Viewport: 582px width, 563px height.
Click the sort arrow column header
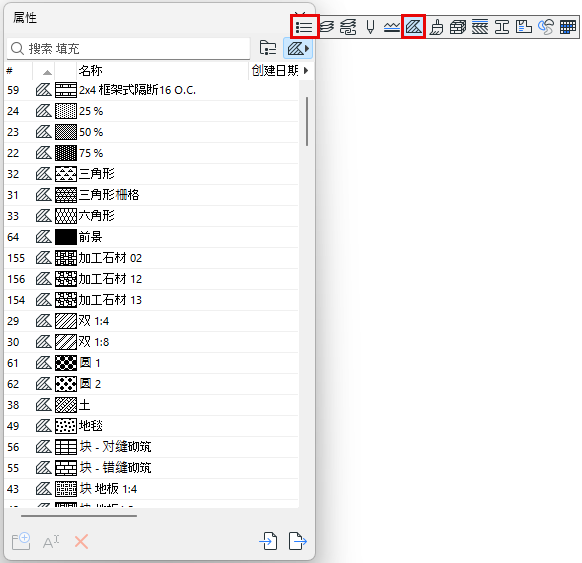point(44,71)
